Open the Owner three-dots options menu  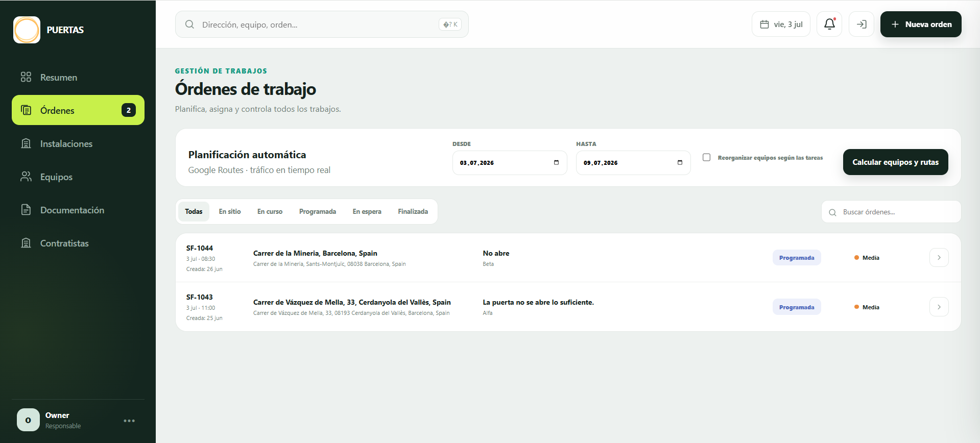[x=129, y=421]
